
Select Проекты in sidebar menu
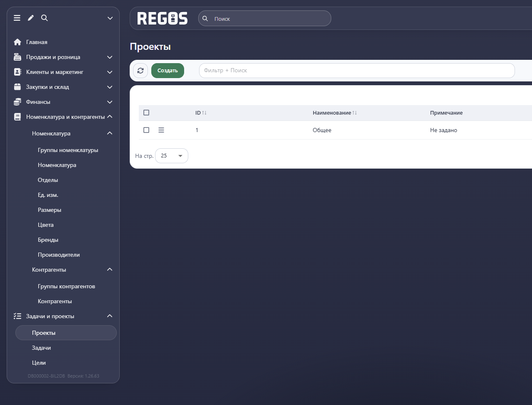66,333
